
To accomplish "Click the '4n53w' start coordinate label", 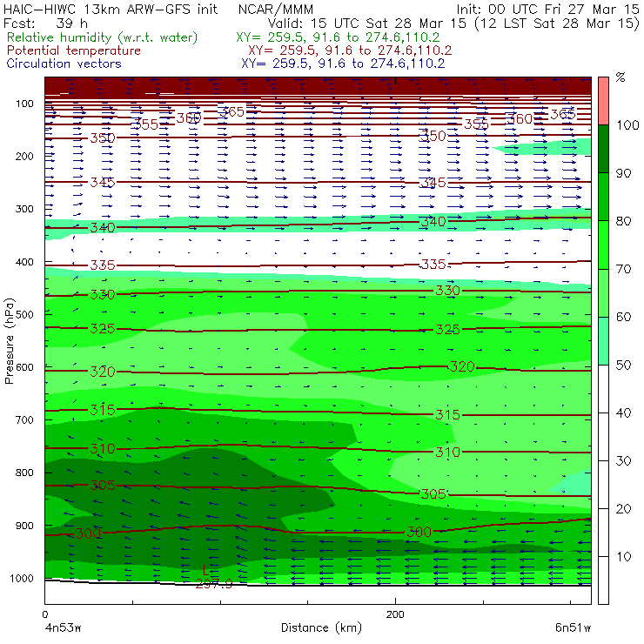I will [x=63, y=627].
